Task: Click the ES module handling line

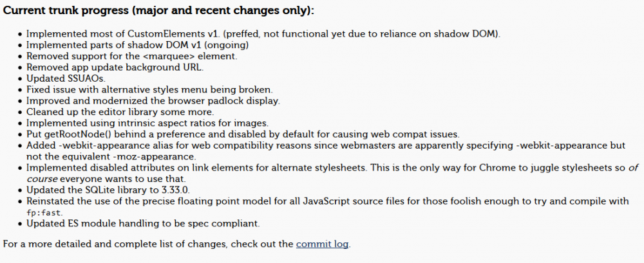Action: 142,223
